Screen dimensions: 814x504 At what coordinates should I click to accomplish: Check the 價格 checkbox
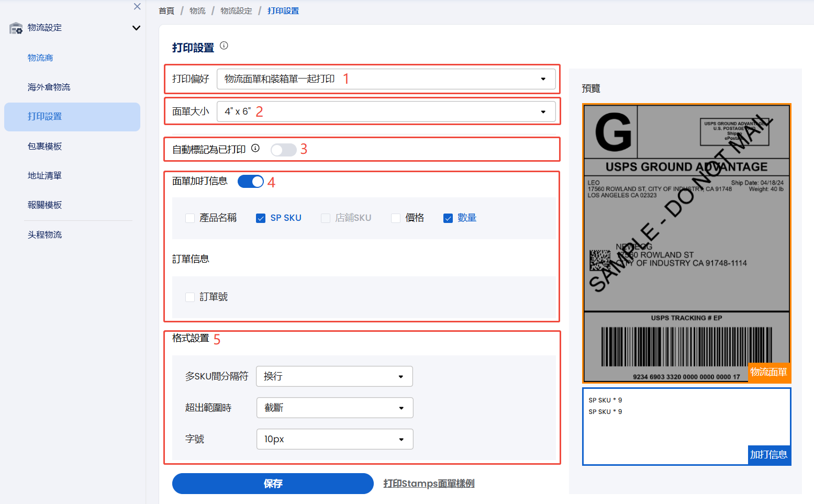pos(396,218)
